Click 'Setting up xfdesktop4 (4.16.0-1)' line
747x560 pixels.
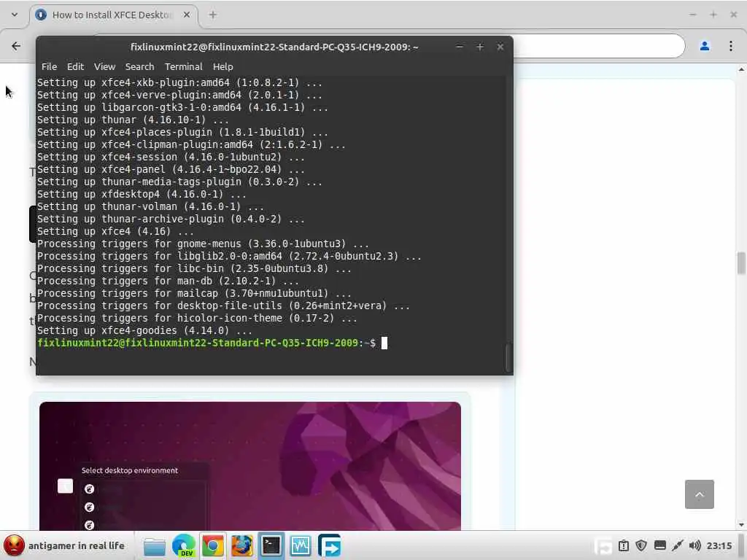point(142,194)
